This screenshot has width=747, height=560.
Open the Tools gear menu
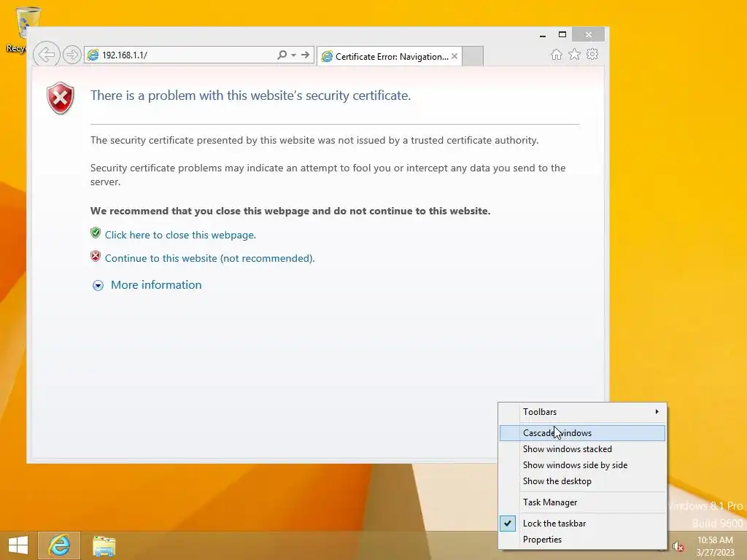[592, 54]
